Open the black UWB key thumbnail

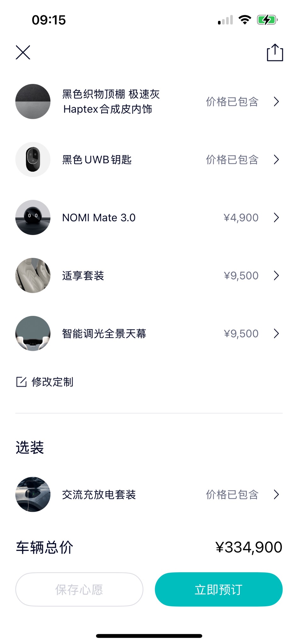click(x=33, y=160)
